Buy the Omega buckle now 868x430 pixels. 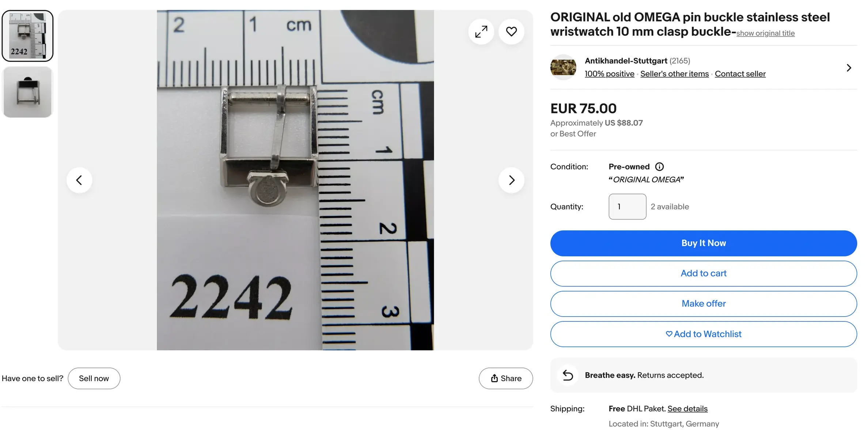[703, 243]
